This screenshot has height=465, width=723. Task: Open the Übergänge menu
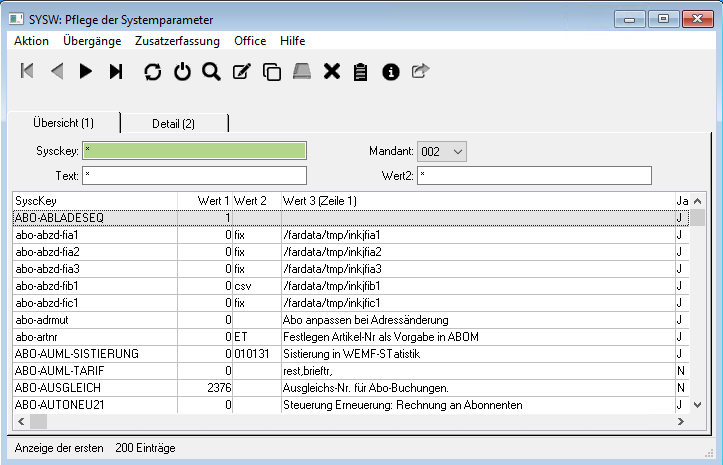click(92, 41)
